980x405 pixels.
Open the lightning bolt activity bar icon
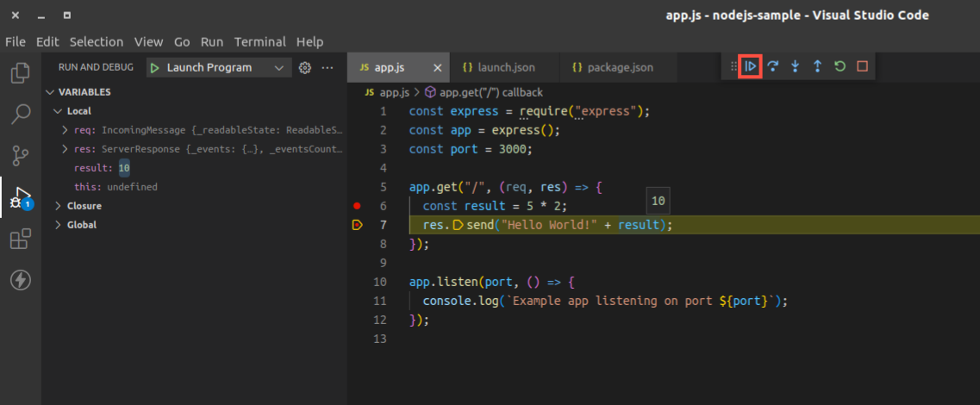pos(21,280)
